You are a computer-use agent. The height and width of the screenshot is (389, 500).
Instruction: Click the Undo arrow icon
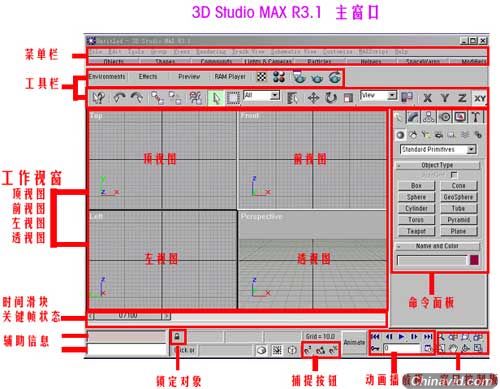119,98
